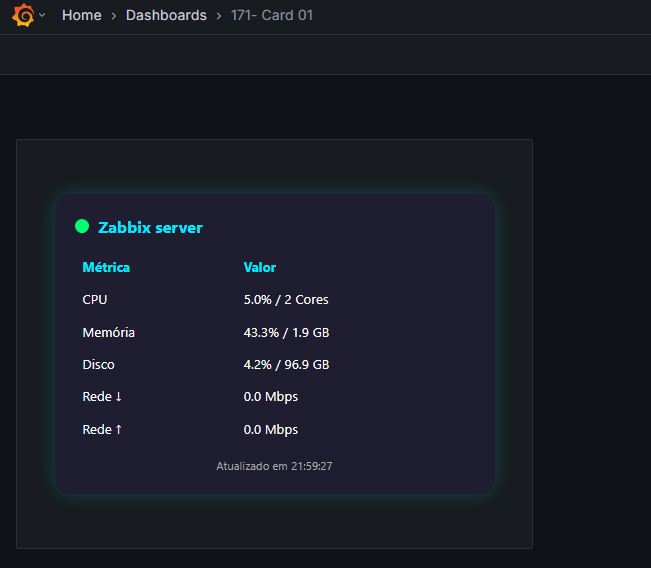Image resolution: width=651 pixels, height=568 pixels.
Task: Select the Memória metric label
Action: click(109, 332)
